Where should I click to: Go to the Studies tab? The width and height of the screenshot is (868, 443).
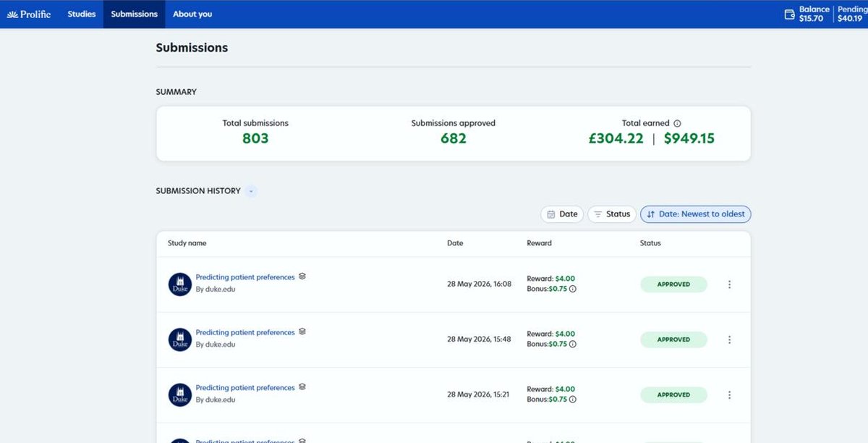(82, 14)
